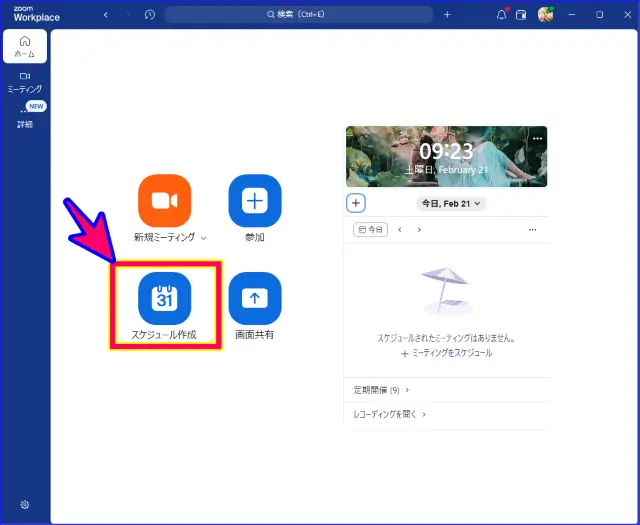Click the back navigation arrow in title bar
Screen dimensions: 640x525
[106, 15]
